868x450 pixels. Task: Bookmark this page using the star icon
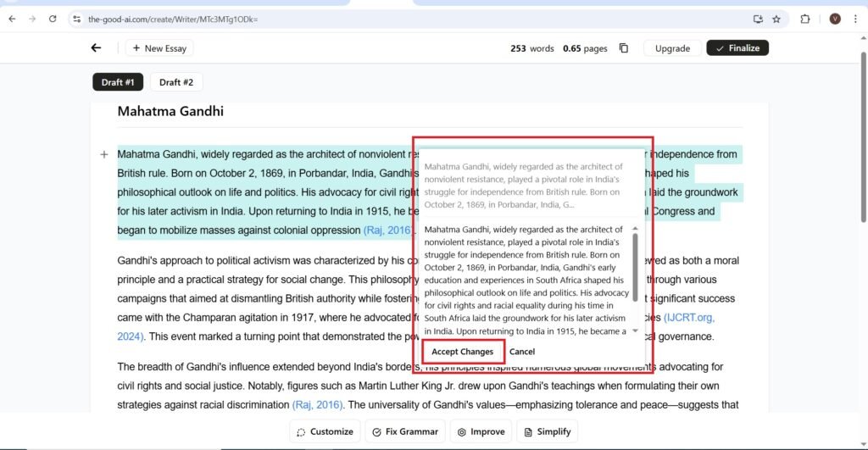tap(776, 19)
